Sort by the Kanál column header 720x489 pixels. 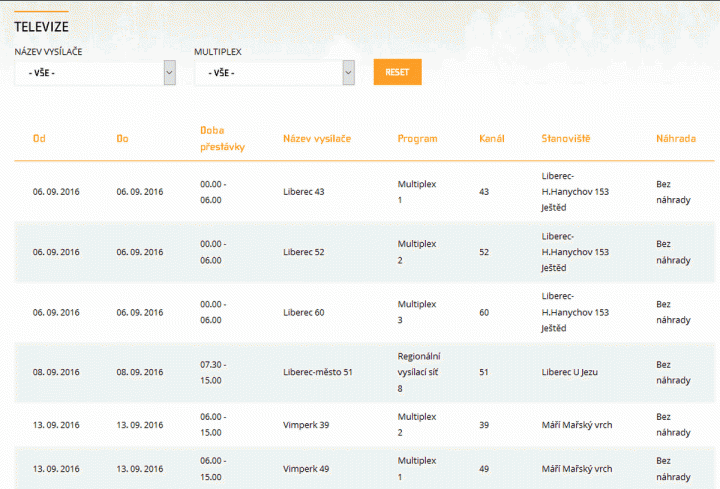(x=492, y=138)
